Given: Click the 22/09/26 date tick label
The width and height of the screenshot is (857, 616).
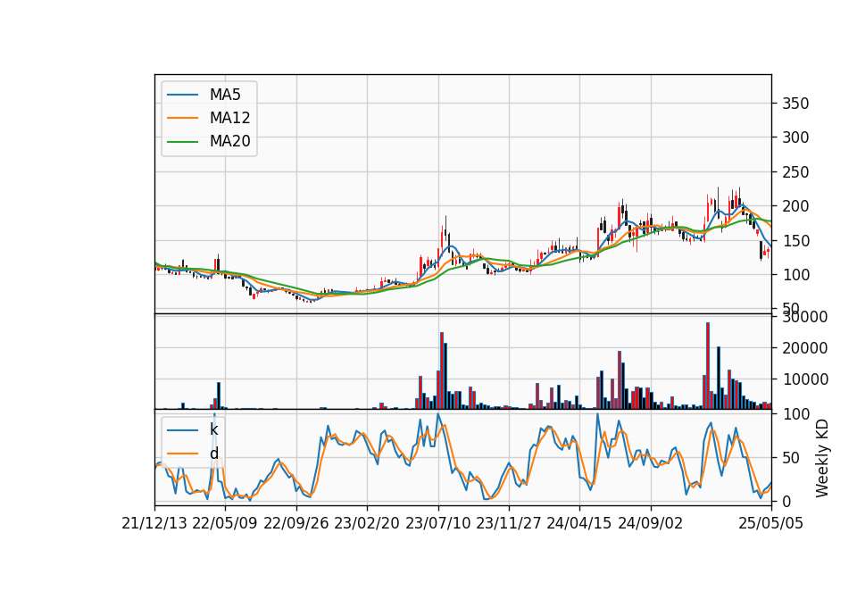Looking at the screenshot, I should (x=296, y=523).
